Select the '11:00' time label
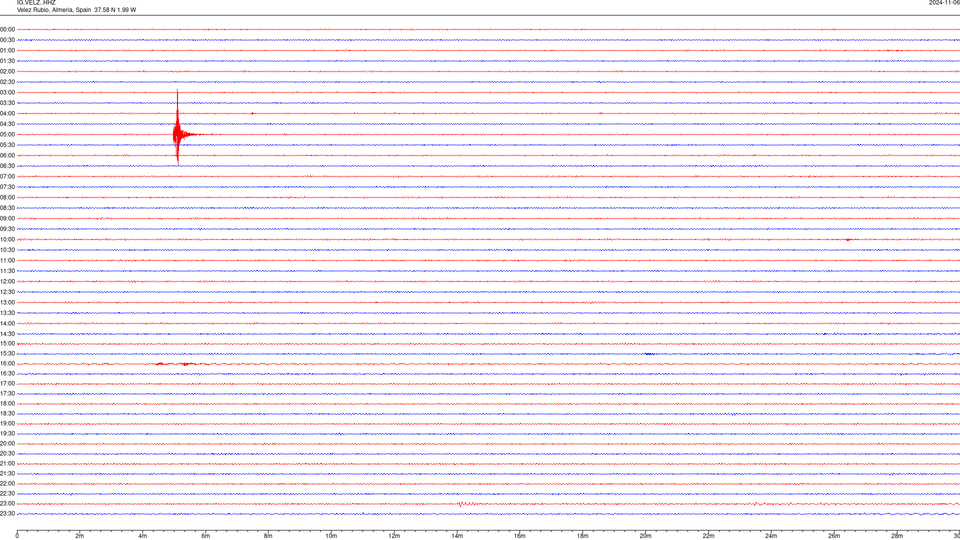This screenshot has height=540, width=960. coord(7,261)
